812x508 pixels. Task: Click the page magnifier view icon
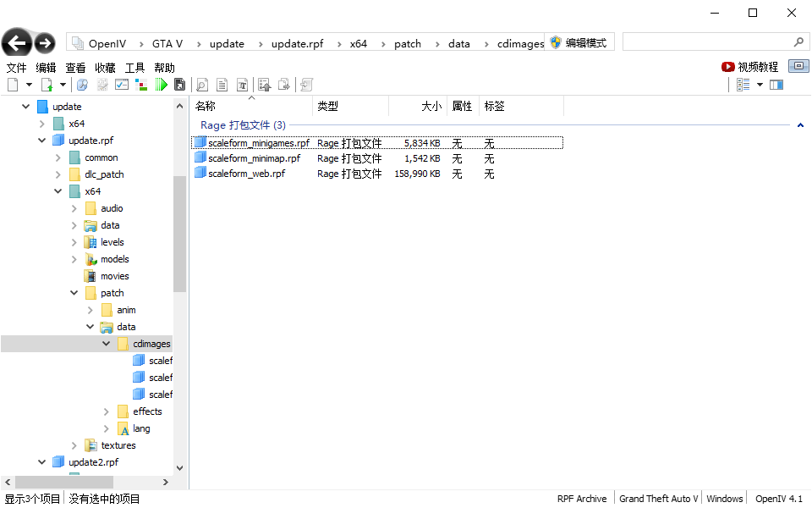202,85
